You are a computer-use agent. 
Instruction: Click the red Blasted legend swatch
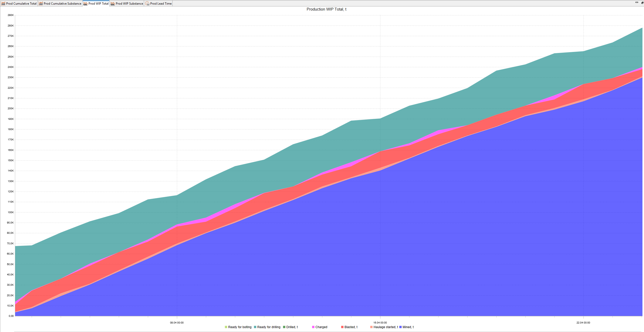point(342,327)
